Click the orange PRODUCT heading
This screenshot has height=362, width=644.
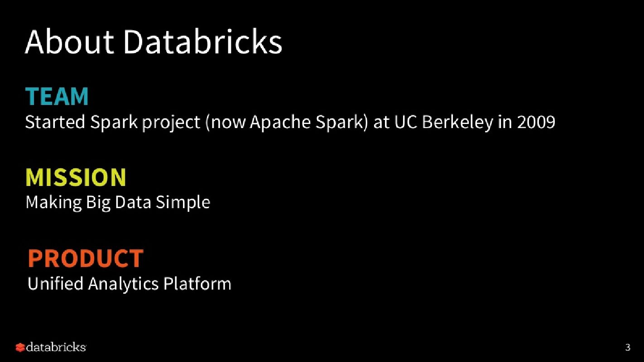[86, 258]
